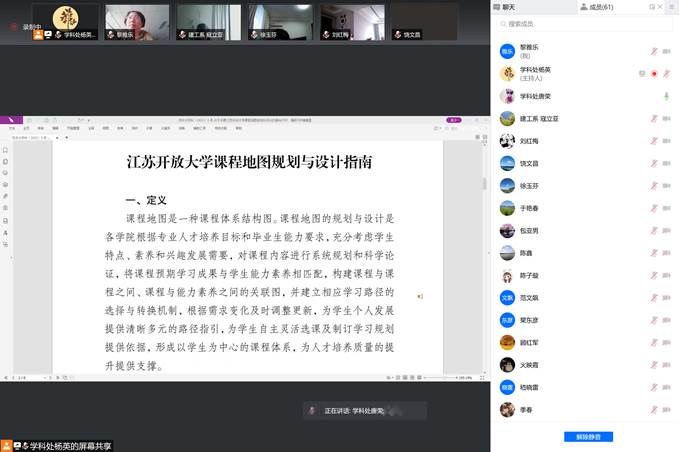Open the 刘红梅 video tile at top
The height and width of the screenshot is (452, 679).
pos(352,22)
